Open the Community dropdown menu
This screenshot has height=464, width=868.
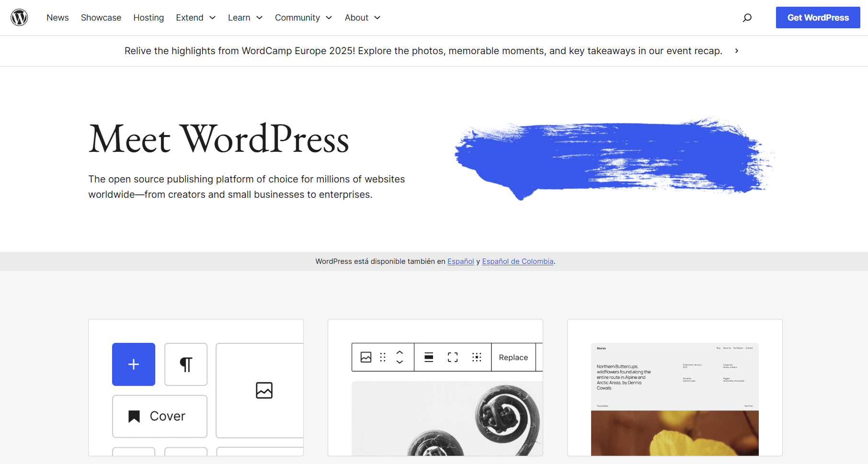[303, 18]
